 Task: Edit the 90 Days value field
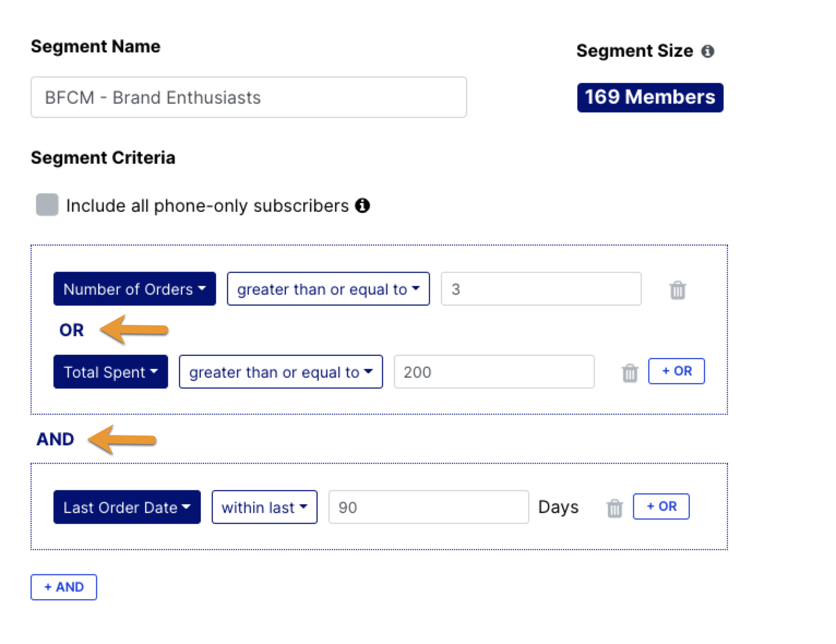click(x=428, y=508)
